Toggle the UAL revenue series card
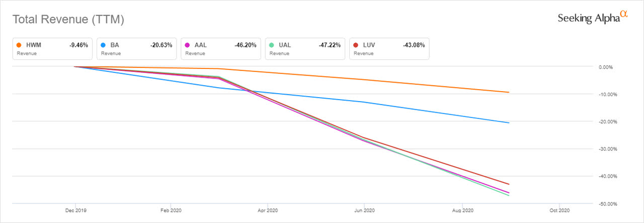Viewport: 644px width, 223px height. (x=305, y=49)
